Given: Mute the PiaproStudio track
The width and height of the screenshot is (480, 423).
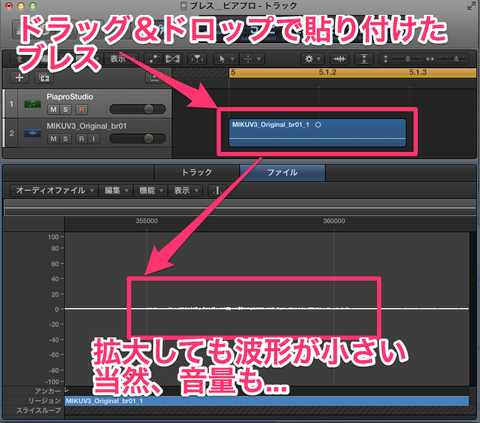Looking at the screenshot, I should [54, 109].
